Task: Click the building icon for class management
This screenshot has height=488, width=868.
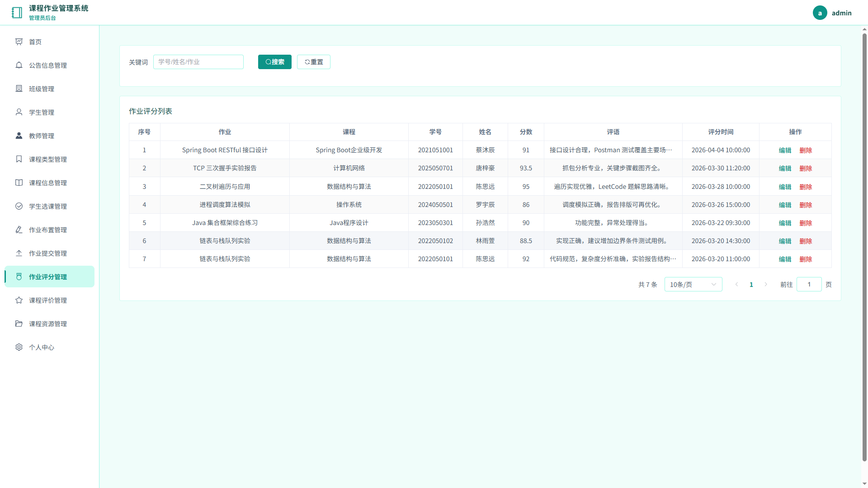Action: pyautogui.click(x=19, y=89)
